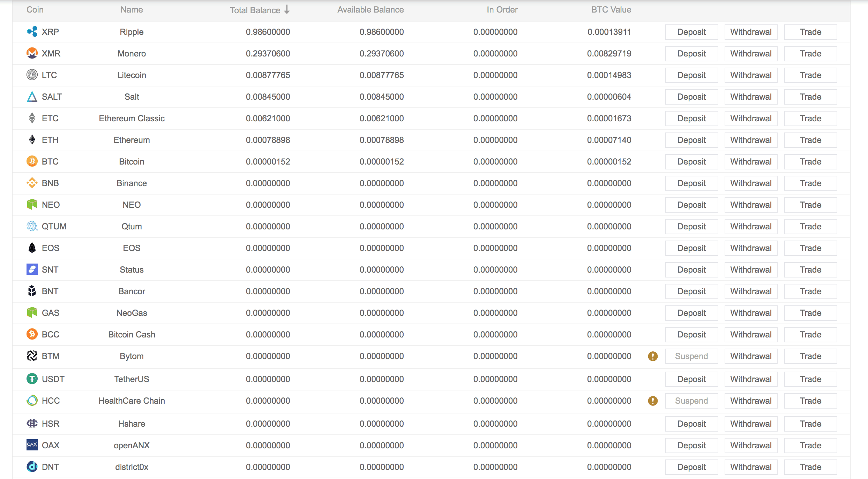Image resolution: width=868 pixels, height=479 pixels.
Task: Click the NEO green coin icon
Action: coord(32,205)
